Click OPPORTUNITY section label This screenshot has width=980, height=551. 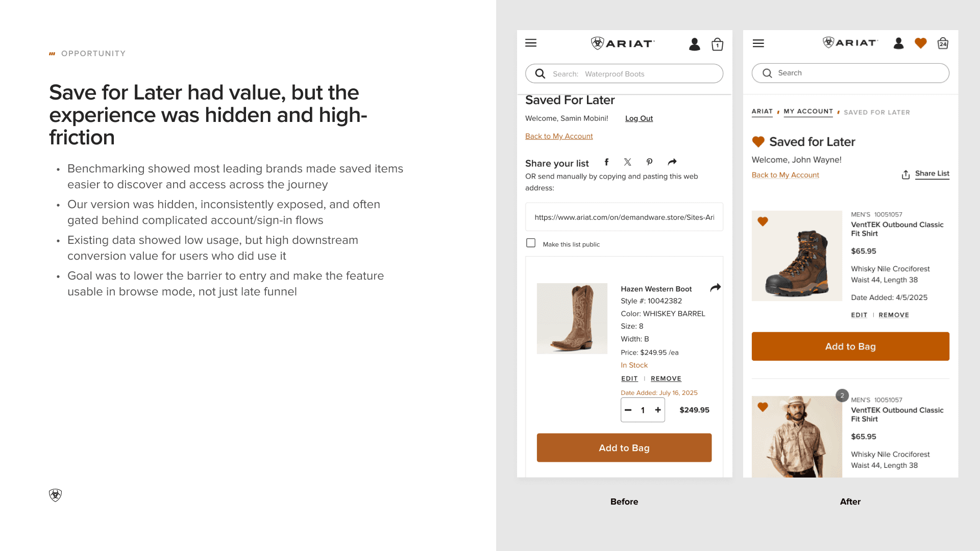(x=93, y=54)
